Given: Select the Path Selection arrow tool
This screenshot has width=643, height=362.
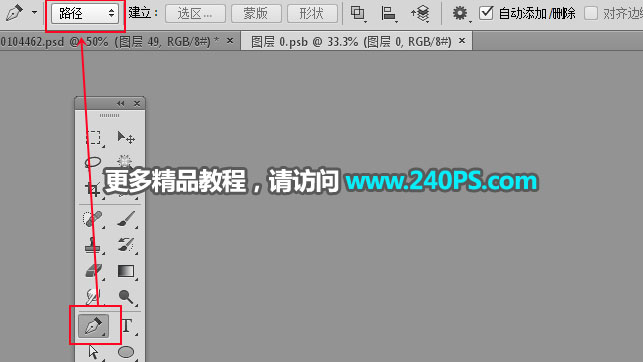Looking at the screenshot, I should click(93, 352).
